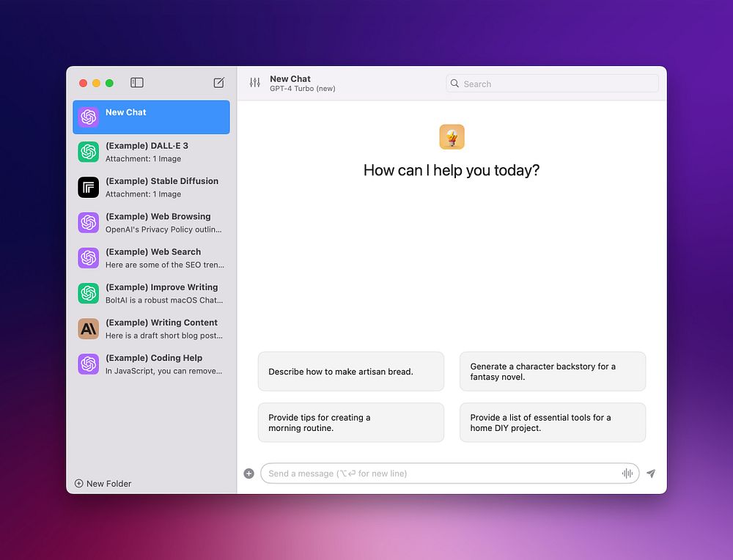Image resolution: width=733 pixels, height=560 pixels.
Task: Click 'OpenAI's Privacy Policy outlin...' preview text
Action: click(163, 229)
